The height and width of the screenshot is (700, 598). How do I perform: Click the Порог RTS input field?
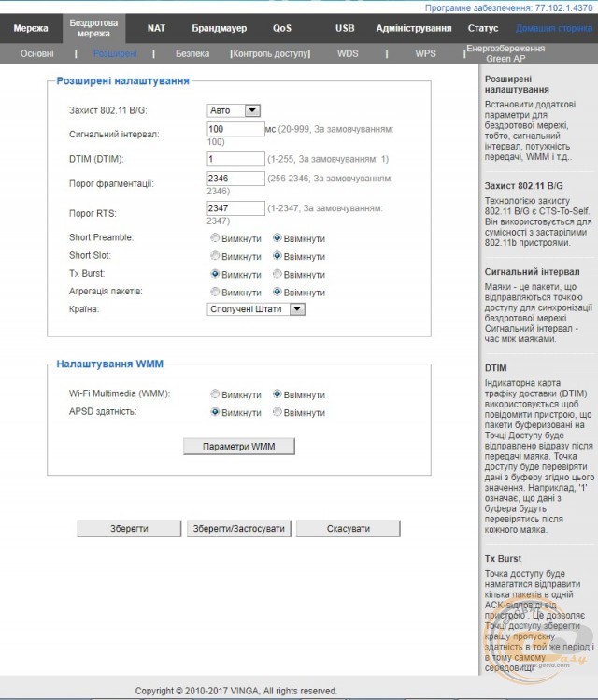tap(235, 207)
